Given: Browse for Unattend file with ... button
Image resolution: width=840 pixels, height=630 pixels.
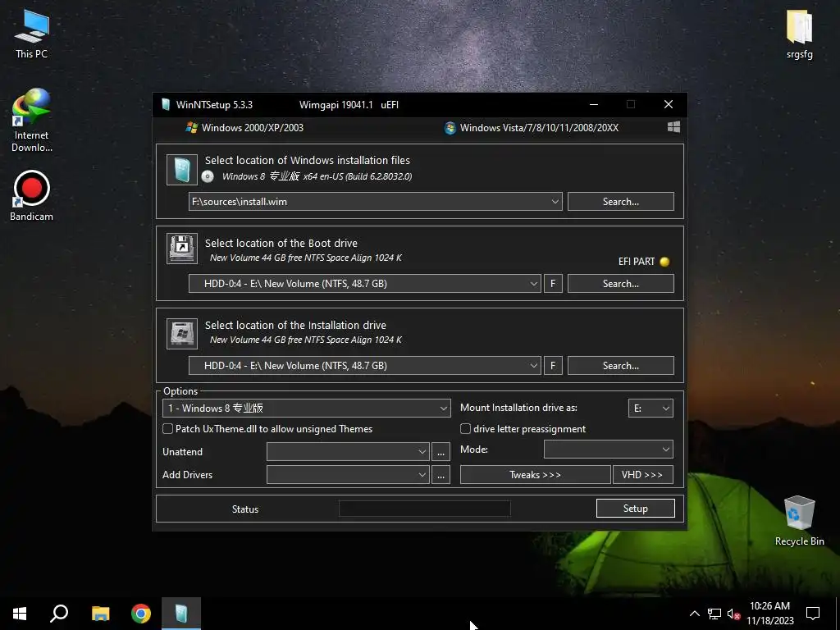Looking at the screenshot, I should (441, 452).
